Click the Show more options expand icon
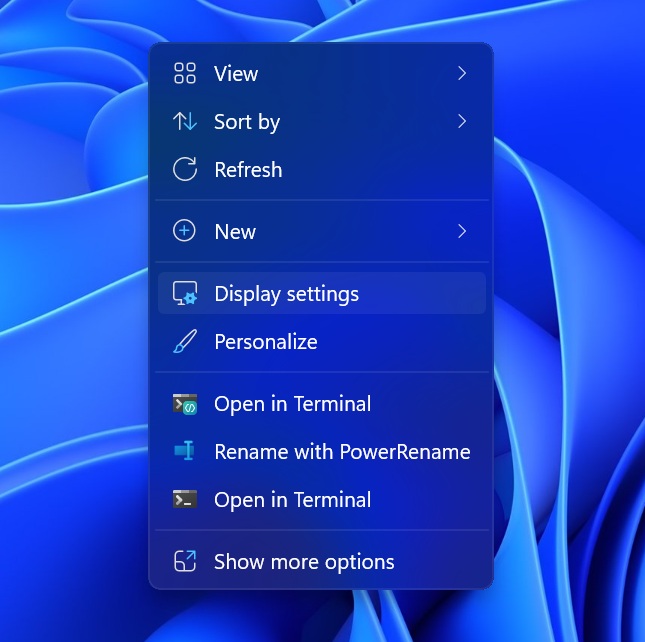This screenshot has width=645, height=642. 185,561
